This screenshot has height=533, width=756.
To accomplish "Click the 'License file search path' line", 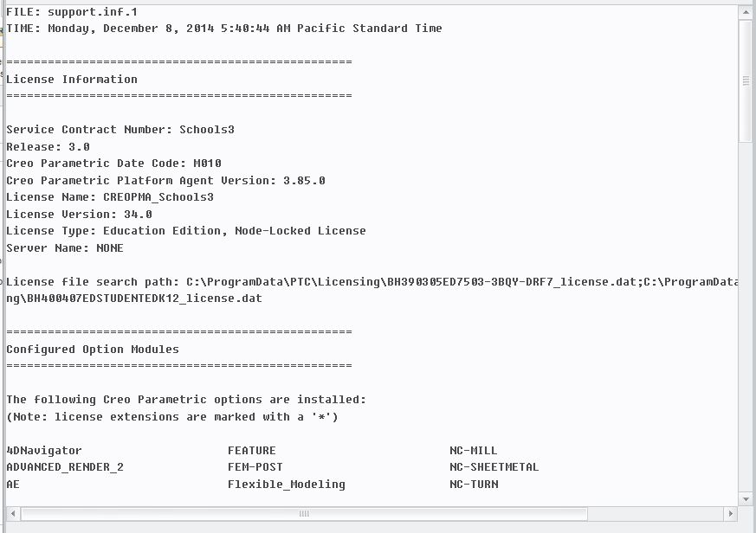I will pyautogui.click(x=372, y=281).
